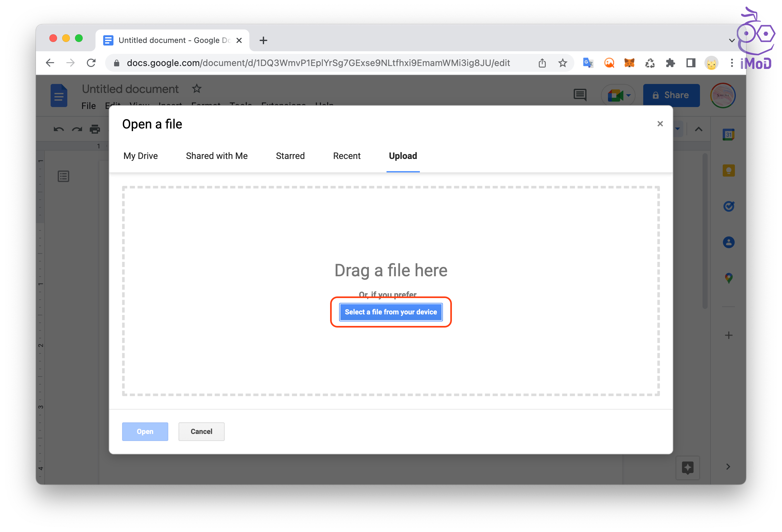Image resolution: width=782 pixels, height=532 pixels.
Task: Reload the page
Action: (91, 63)
